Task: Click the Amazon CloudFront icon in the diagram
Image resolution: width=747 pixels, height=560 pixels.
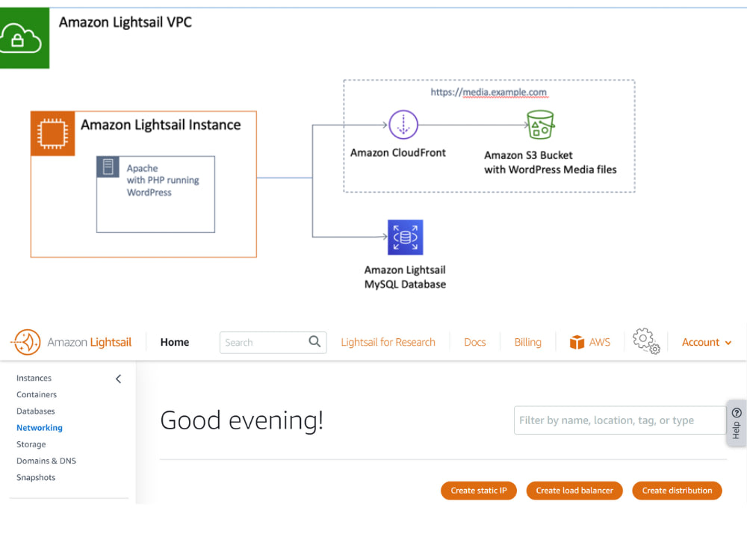Action: 403,125
